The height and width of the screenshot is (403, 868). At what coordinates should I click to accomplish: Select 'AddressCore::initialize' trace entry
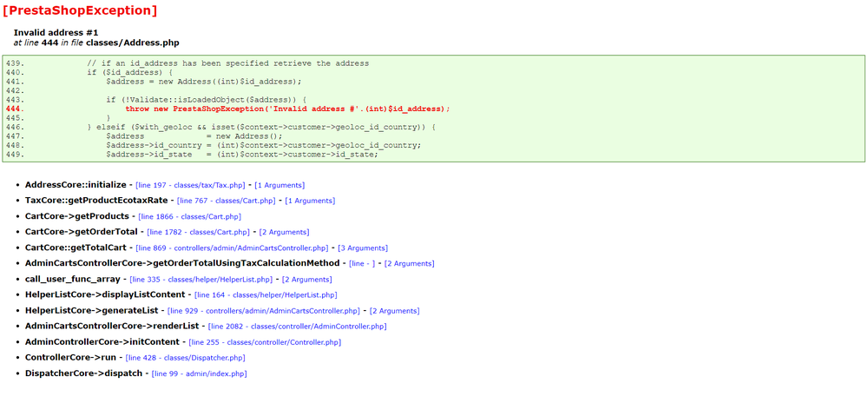click(x=76, y=185)
